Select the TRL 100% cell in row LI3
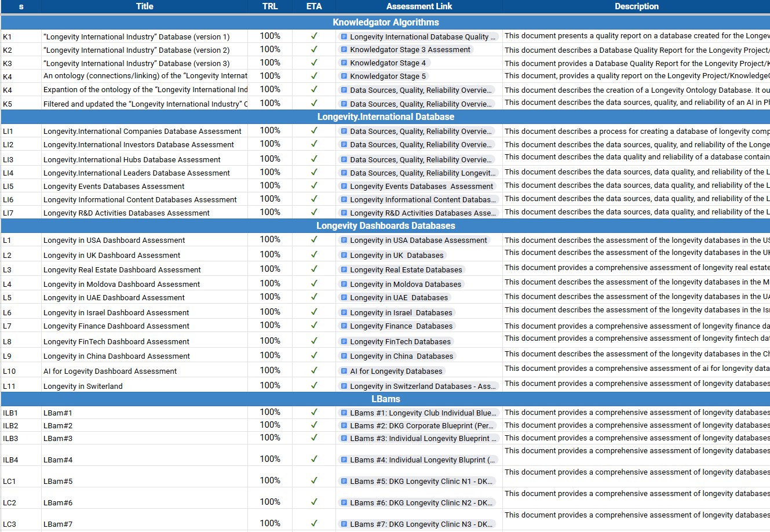The width and height of the screenshot is (770, 532). click(x=270, y=159)
